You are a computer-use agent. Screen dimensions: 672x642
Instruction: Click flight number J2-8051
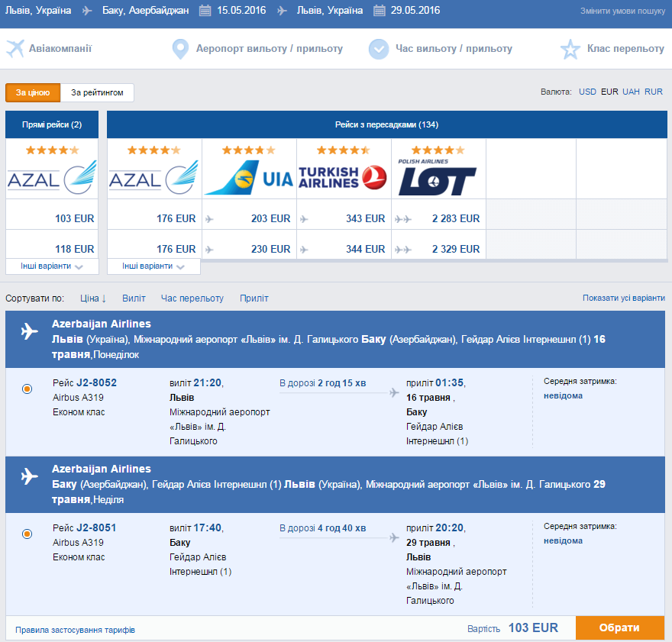point(96,528)
